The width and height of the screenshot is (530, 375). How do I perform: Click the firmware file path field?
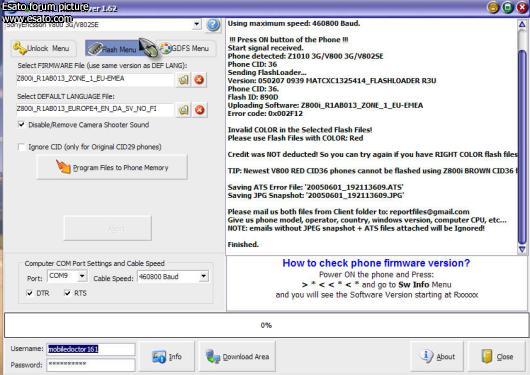(x=95, y=79)
